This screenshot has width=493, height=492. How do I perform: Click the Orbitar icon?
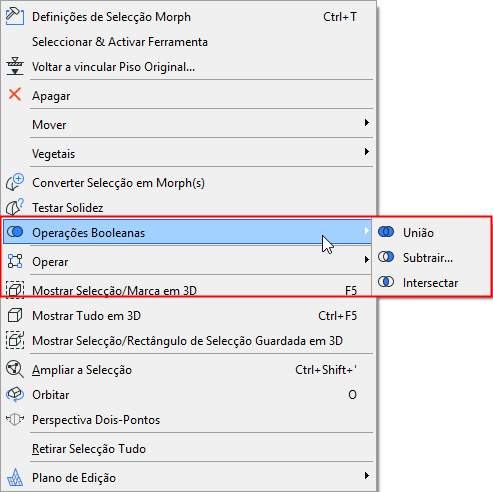point(15,394)
